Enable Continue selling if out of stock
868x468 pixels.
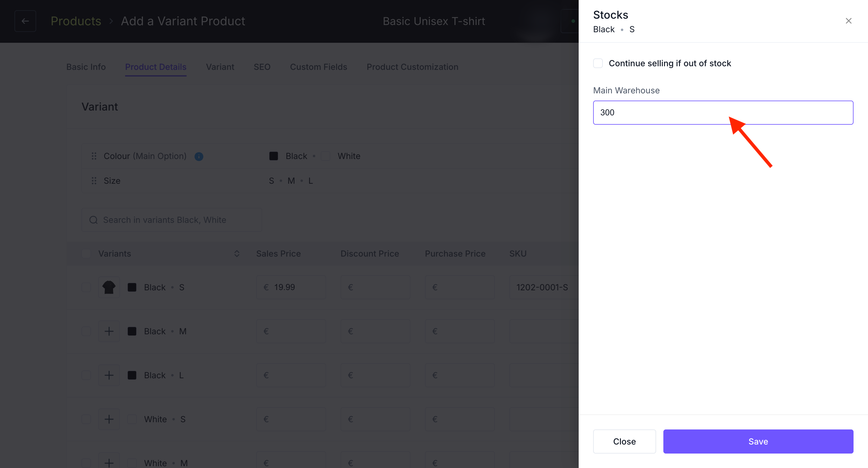click(x=598, y=63)
